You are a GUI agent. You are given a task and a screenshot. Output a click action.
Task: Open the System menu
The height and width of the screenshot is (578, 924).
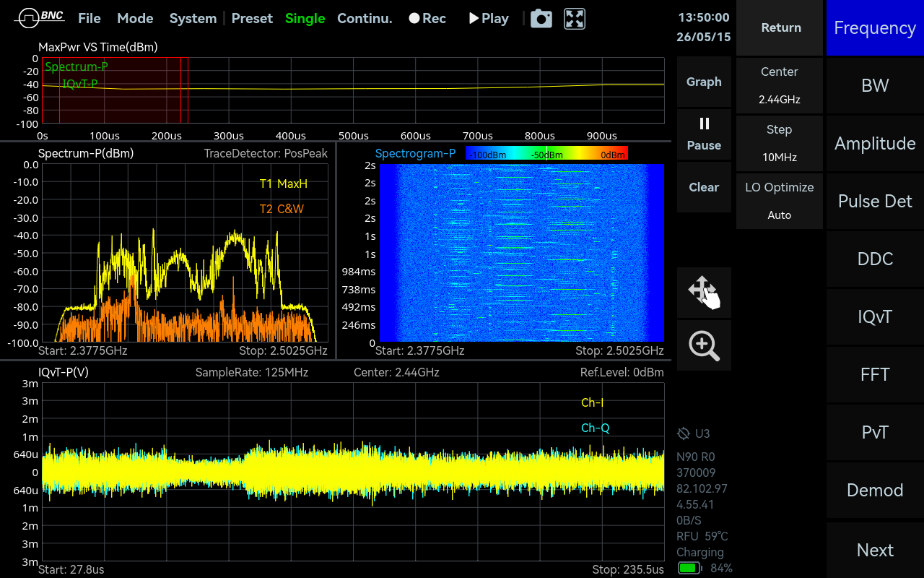[193, 19]
